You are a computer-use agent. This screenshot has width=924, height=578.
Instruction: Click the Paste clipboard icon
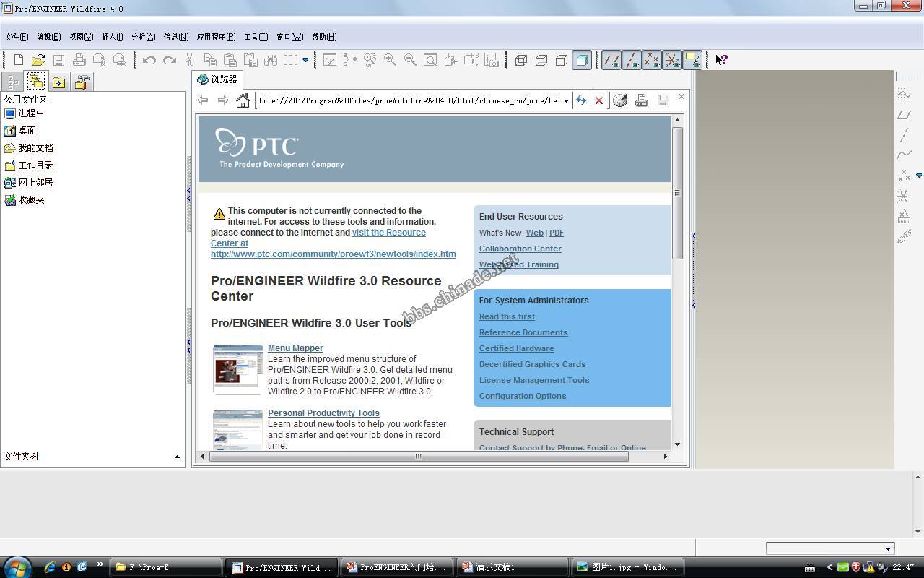230,60
